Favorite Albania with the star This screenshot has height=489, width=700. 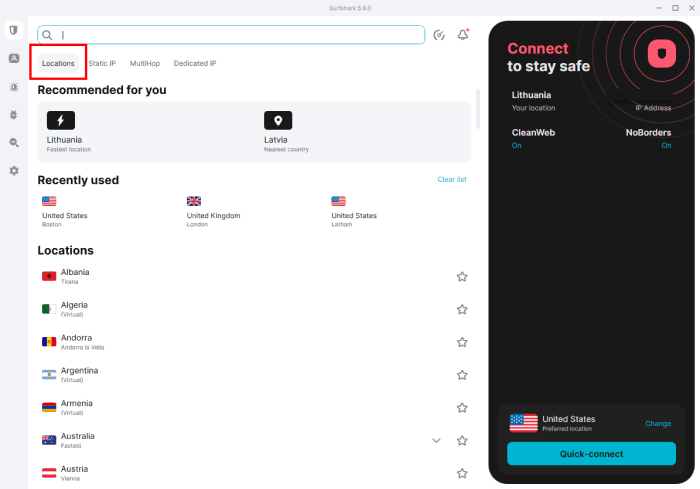point(462,277)
